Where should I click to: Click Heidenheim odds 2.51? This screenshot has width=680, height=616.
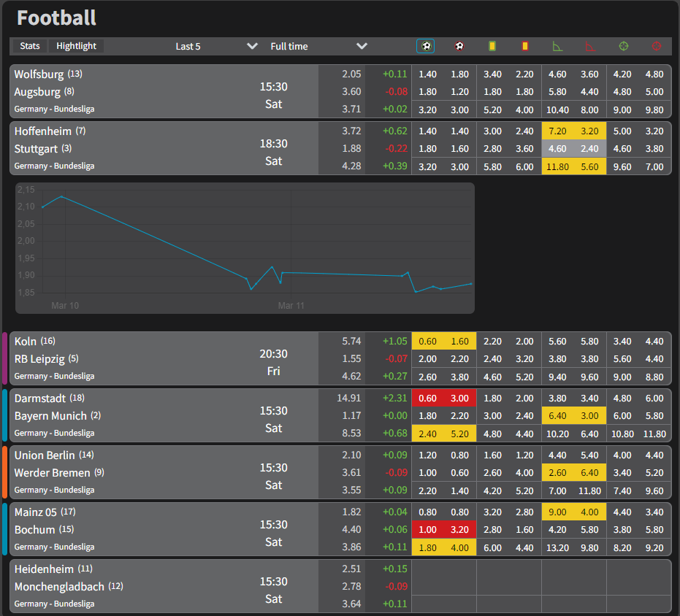click(351, 569)
